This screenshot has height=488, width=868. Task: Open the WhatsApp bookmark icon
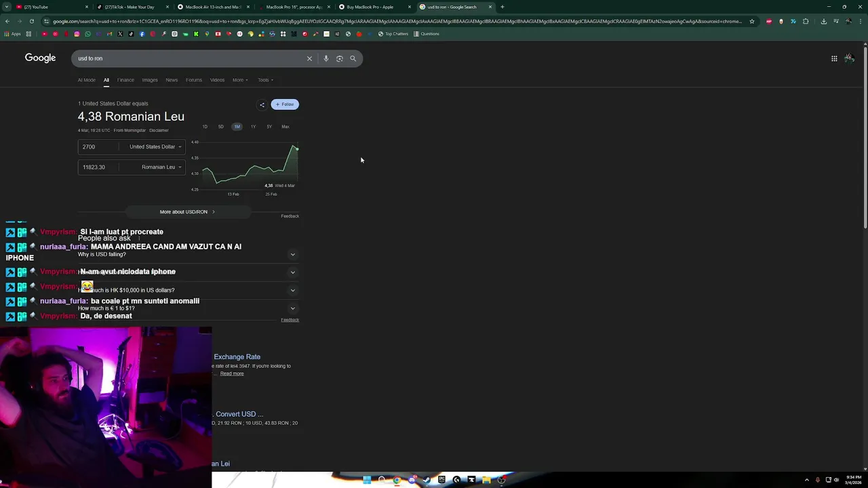click(87, 34)
